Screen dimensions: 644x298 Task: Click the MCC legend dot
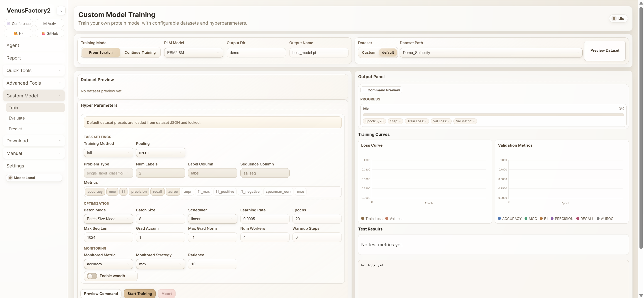pyautogui.click(x=526, y=218)
